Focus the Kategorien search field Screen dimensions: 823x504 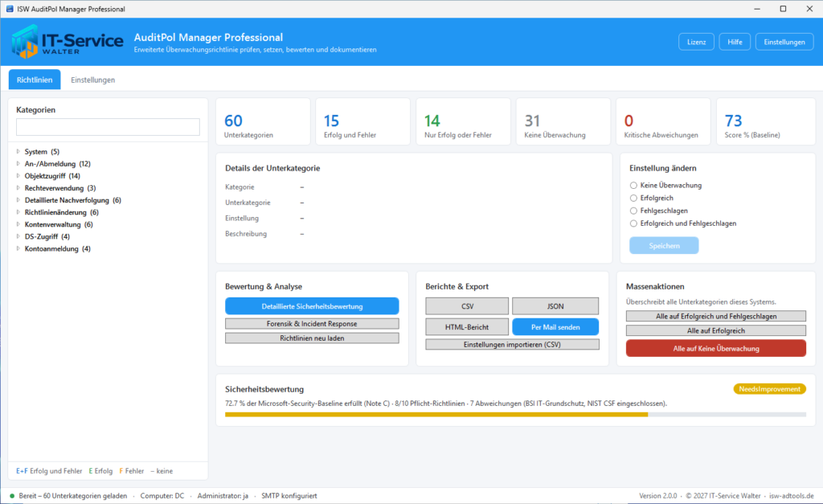click(109, 126)
